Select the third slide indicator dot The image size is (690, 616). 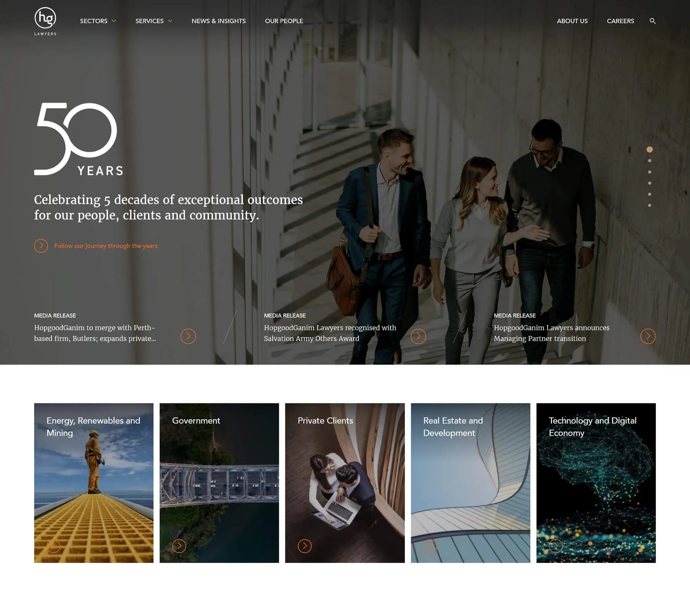(x=650, y=172)
